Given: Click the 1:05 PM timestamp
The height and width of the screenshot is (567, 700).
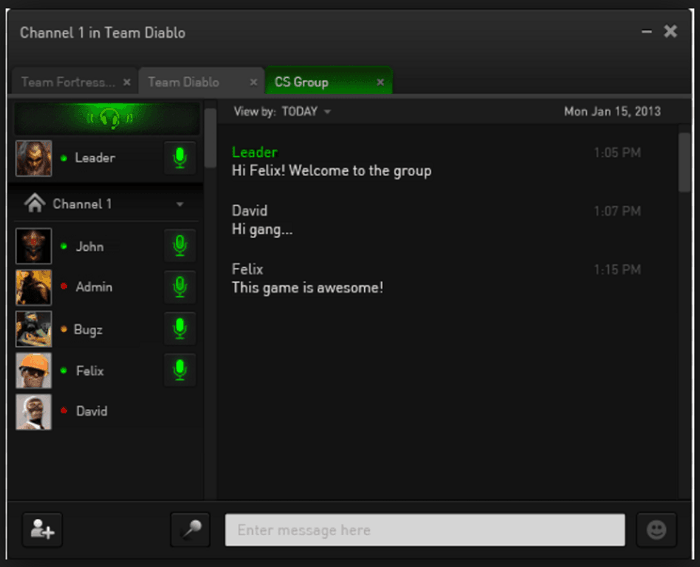Looking at the screenshot, I should (x=617, y=153).
